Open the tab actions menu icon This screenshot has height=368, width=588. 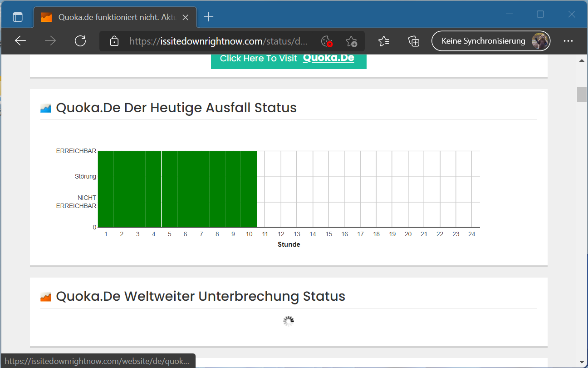17,17
